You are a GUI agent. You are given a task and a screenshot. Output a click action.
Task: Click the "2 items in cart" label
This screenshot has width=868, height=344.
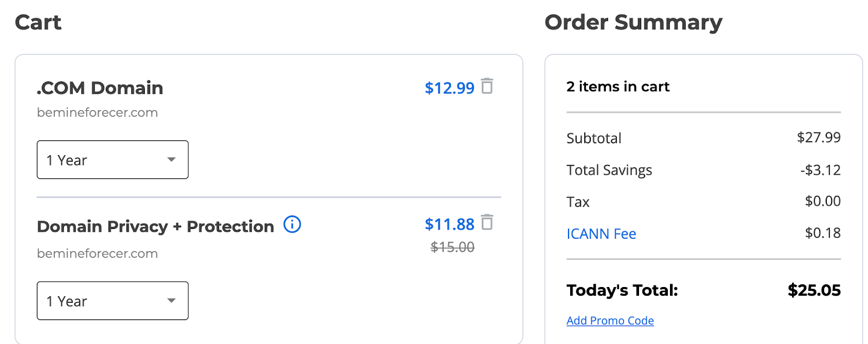pos(618,87)
